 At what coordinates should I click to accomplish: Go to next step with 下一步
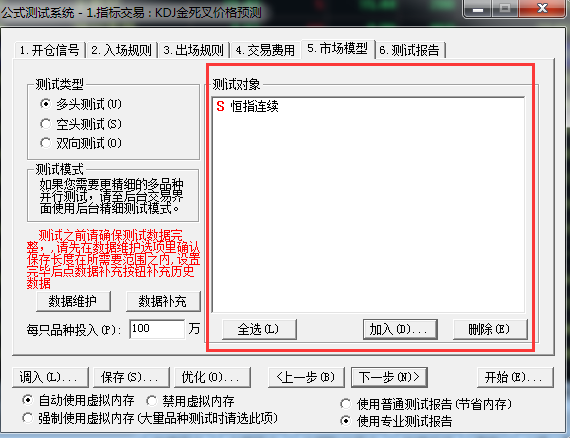389,377
